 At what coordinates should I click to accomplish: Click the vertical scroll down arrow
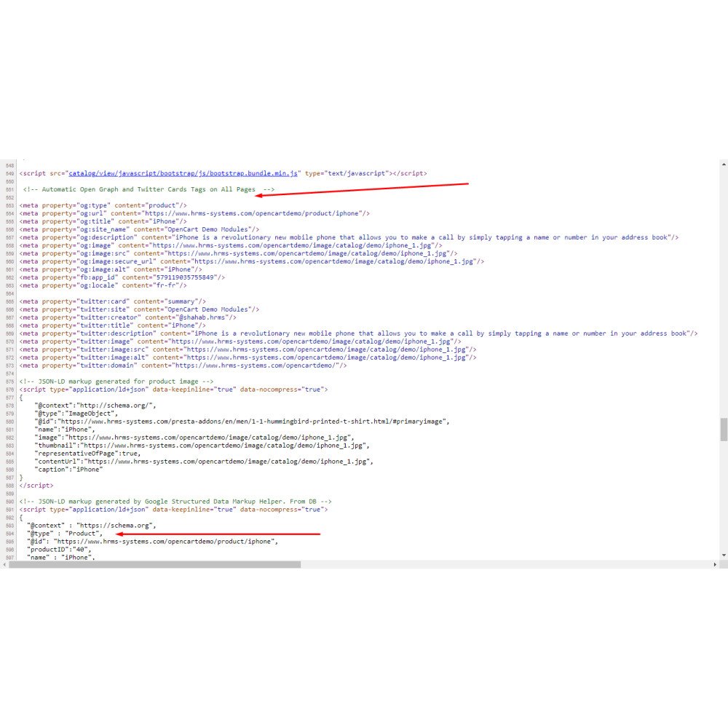[724, 555]
